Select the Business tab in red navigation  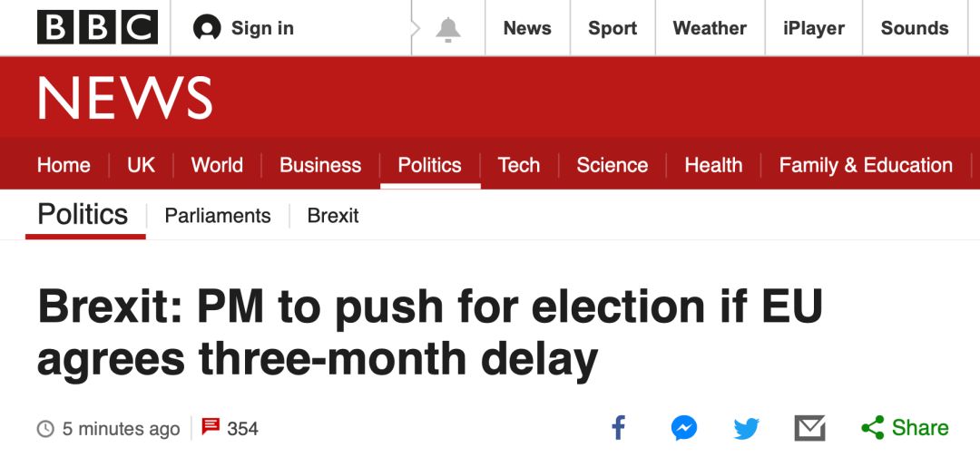[x=320, y=165]
